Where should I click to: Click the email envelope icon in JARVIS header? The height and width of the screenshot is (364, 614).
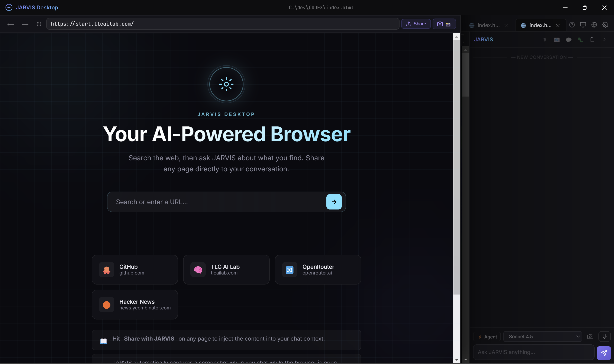tap(557, 40)
